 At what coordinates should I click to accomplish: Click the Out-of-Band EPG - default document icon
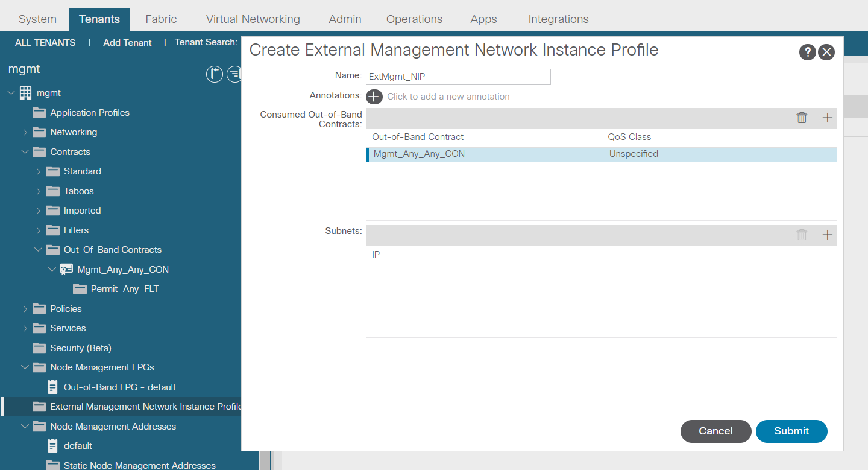pos(53,387)
